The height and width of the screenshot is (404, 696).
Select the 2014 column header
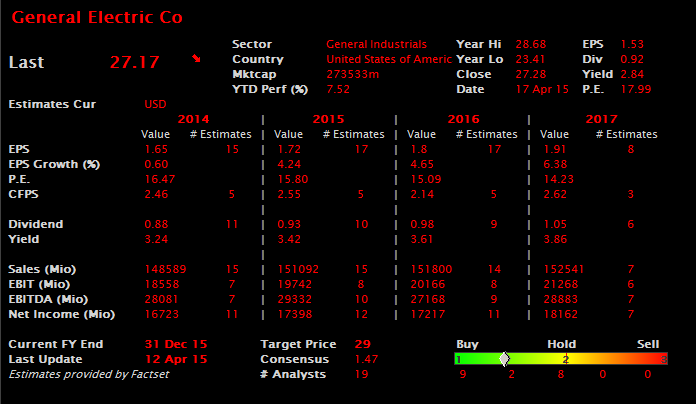[x=193, y=119]
